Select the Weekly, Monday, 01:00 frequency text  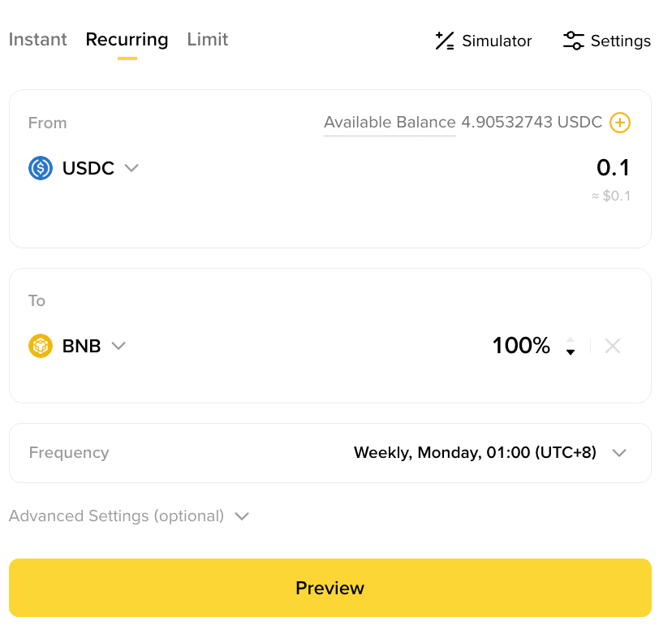[x=475, y=453]
